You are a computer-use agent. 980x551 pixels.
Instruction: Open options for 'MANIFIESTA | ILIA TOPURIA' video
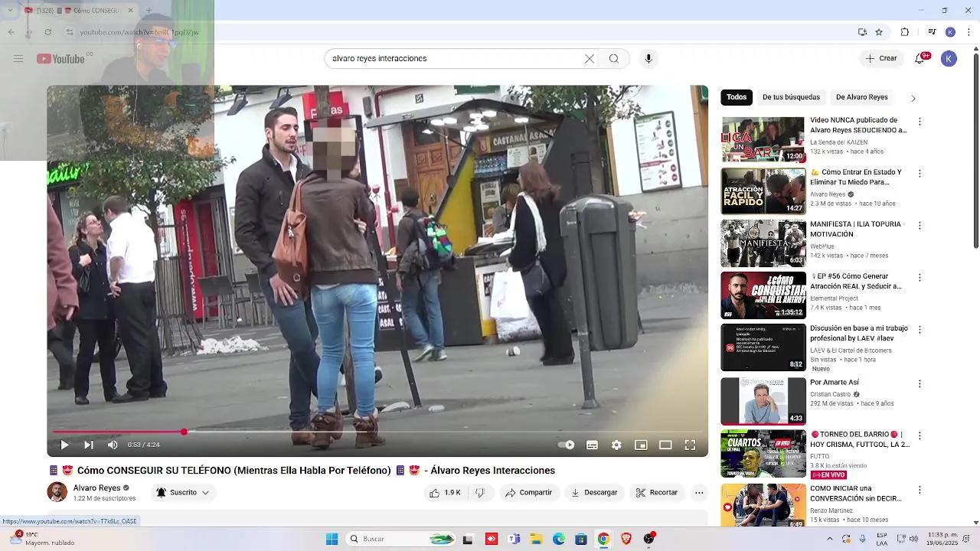[x=920, y=226]
